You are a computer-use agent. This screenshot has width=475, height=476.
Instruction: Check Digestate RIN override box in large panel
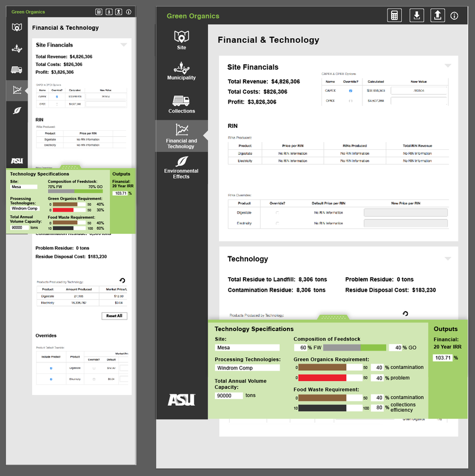pos(277,212)
